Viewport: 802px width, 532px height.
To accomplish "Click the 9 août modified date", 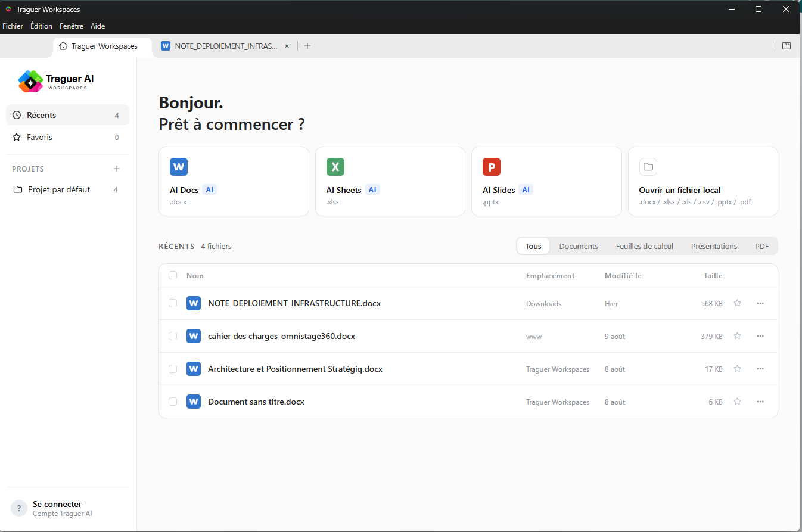I will (615, 336).
